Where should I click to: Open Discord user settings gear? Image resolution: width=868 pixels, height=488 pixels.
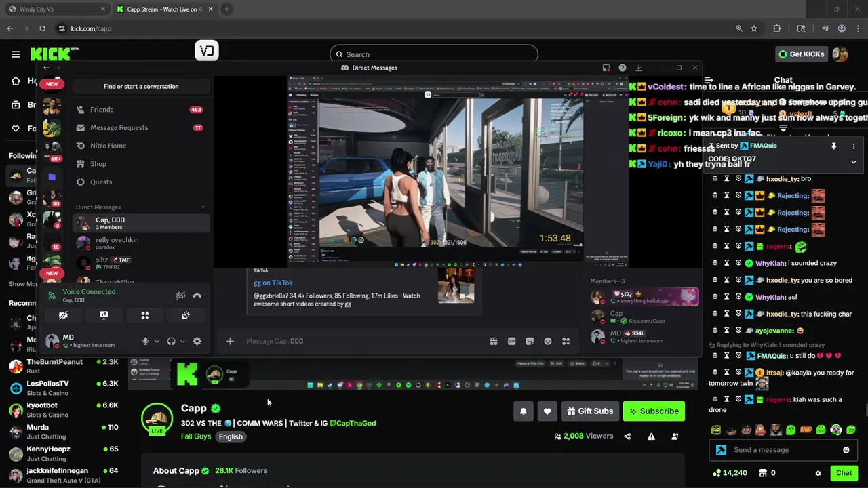click(197, 342)
